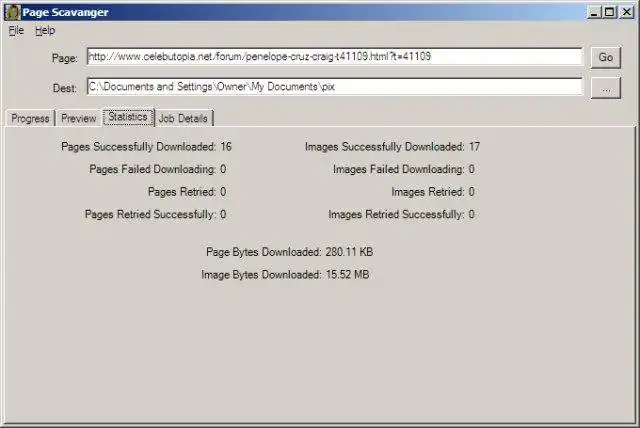Minimize the Page Scavanger window
640x428 pixels.
coord(594,12)
